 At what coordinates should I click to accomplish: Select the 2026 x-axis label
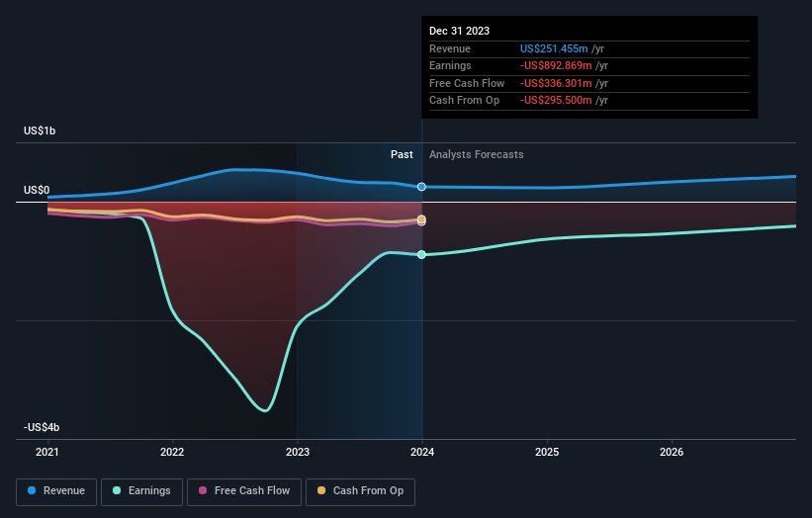672,453
